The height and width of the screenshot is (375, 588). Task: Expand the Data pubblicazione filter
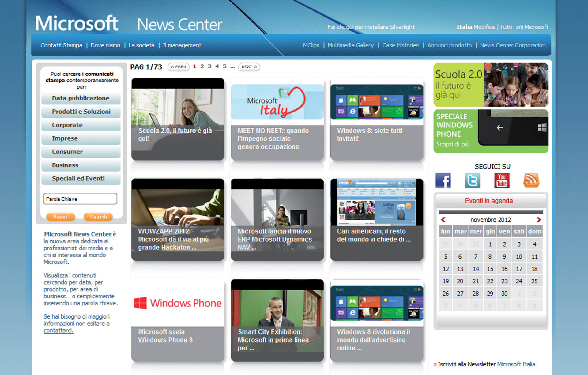pyautogui.click(x=81, y=98)
